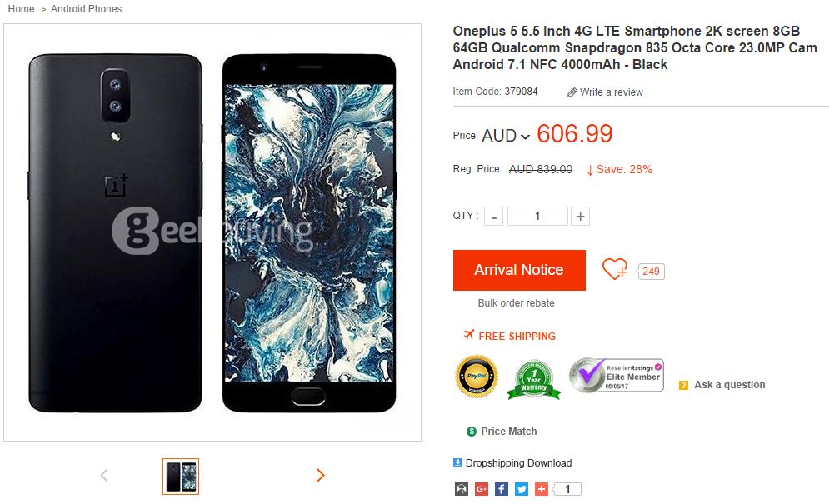Open ResellerRatings Elite Member badge
The height and width of the screenshot is (504, 829).
[x=617, y=376]
